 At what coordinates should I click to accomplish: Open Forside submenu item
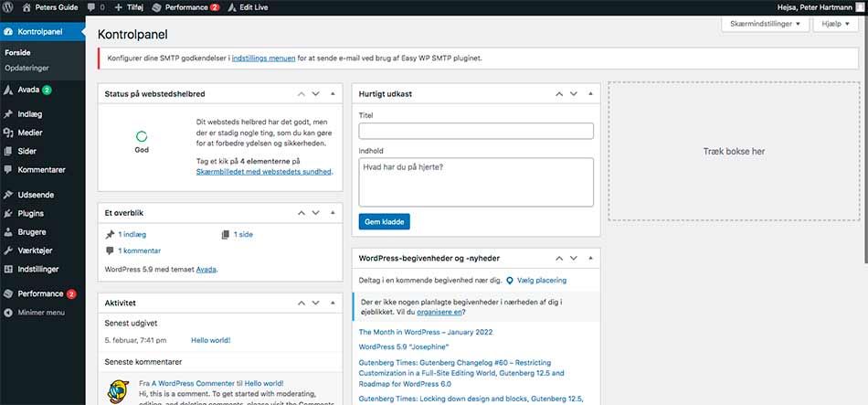pos(17,53)
